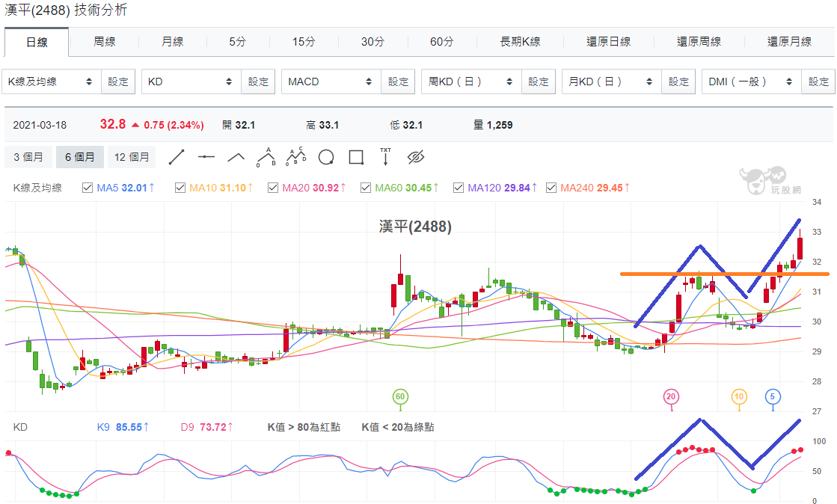Open the 月KD(日) indicator dropdown
Viewport: 837px width, 504px height.
[612, 82]
